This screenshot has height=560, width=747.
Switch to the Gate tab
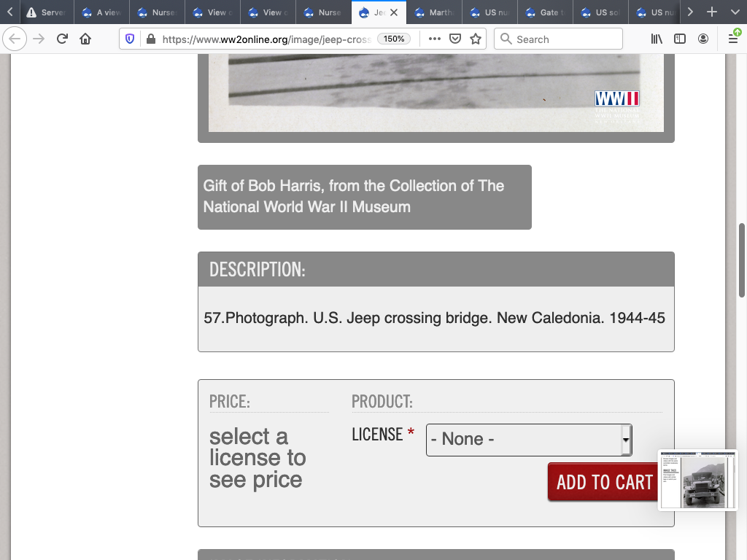coord(544,12)
